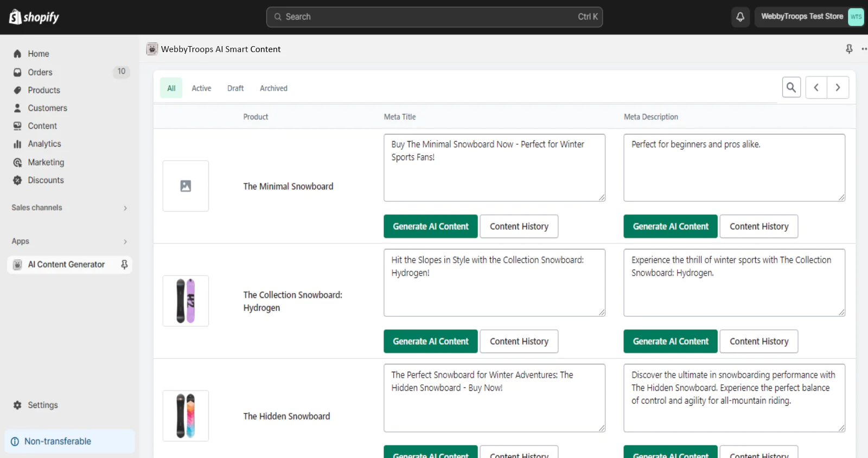868x458 pixels.
Task: Click the top Search bar
Action: click(435, 17)
